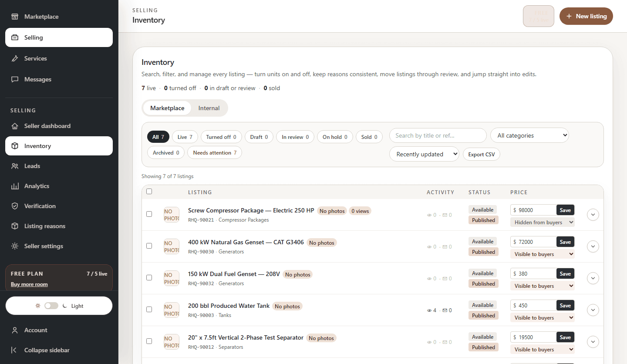The image size is (627, 364).
Task: Save price for 150 kW Dual Fuel Genset
Action: [x=565, y=274]
